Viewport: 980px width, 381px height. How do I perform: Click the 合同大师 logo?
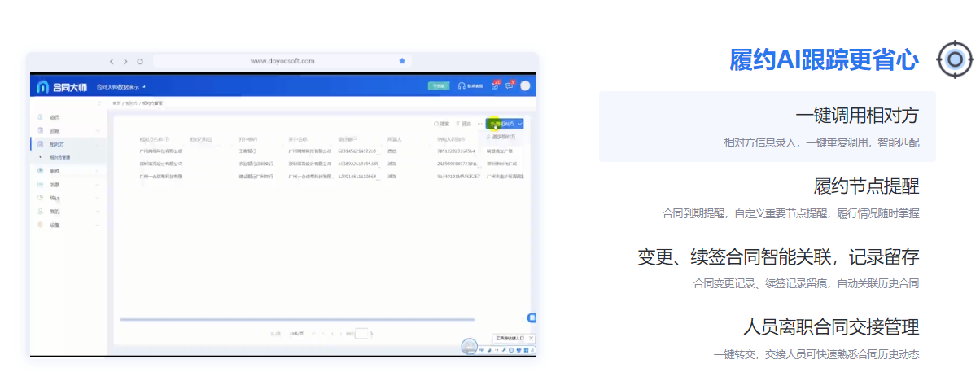62,86
